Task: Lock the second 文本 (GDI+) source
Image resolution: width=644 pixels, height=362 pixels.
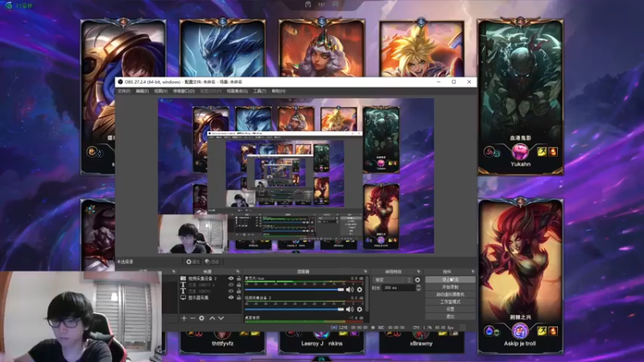Action: 238,291
